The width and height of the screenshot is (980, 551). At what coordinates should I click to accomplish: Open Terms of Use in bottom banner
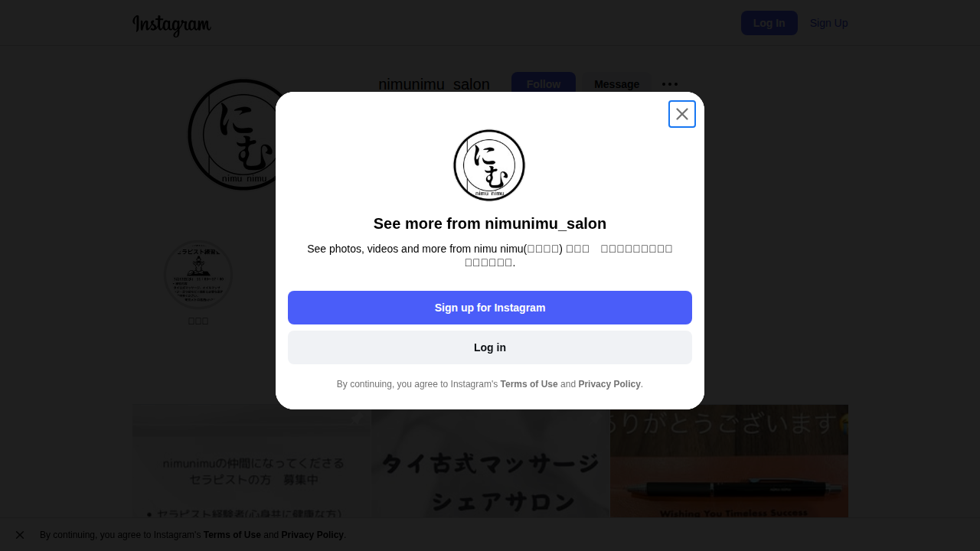coord(232,535)
